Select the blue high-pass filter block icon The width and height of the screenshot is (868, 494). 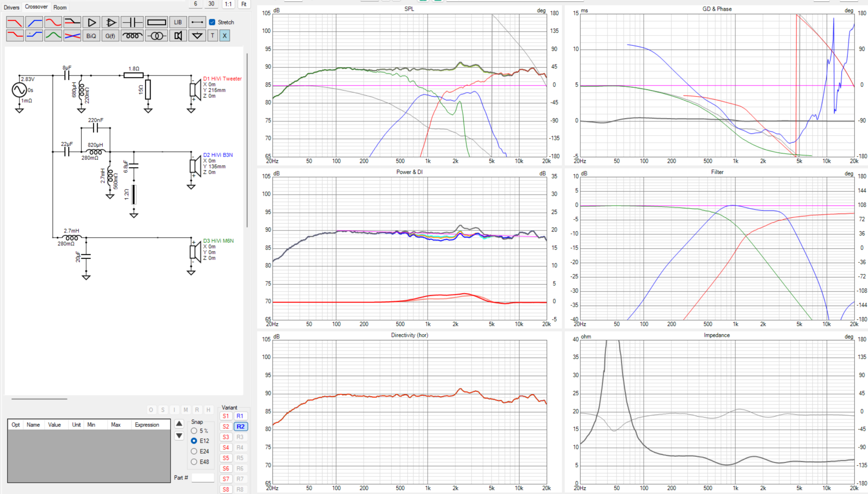point(34,22)
